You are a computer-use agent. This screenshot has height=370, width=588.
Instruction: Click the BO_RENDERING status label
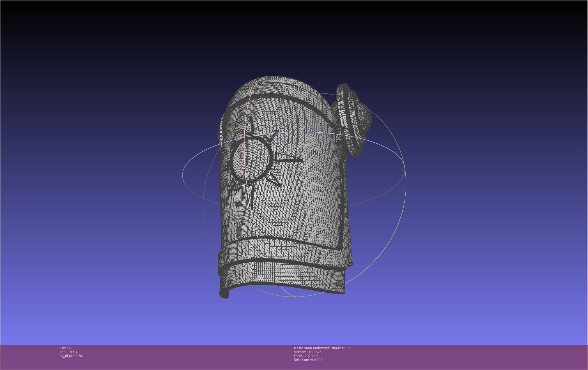click(71, 356)
